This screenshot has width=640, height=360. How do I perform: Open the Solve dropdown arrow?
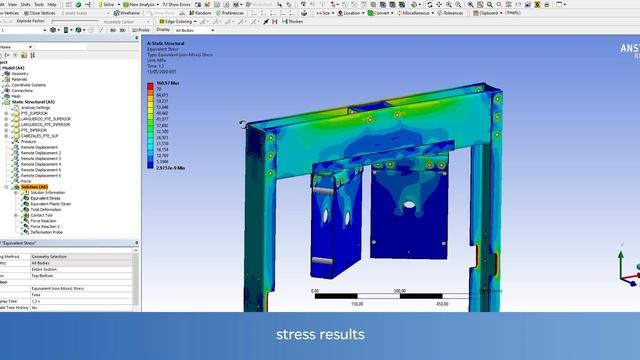tap(118, 4)
